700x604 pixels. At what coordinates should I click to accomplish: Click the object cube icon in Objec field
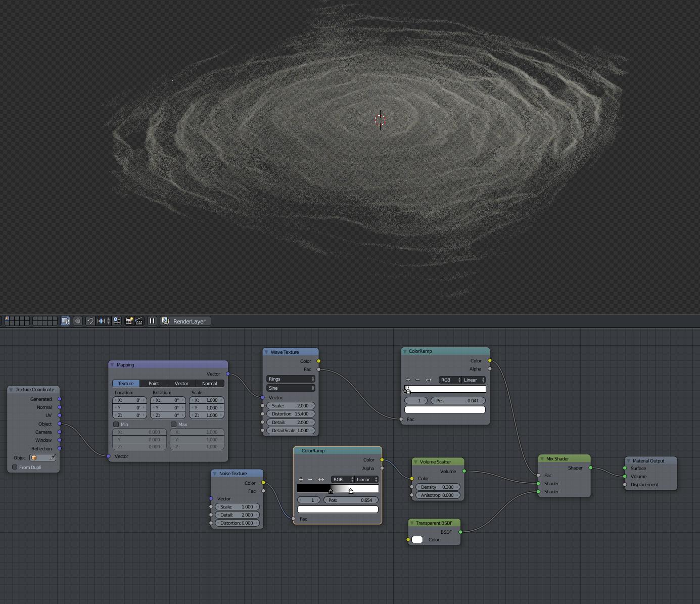click(34, 458)
